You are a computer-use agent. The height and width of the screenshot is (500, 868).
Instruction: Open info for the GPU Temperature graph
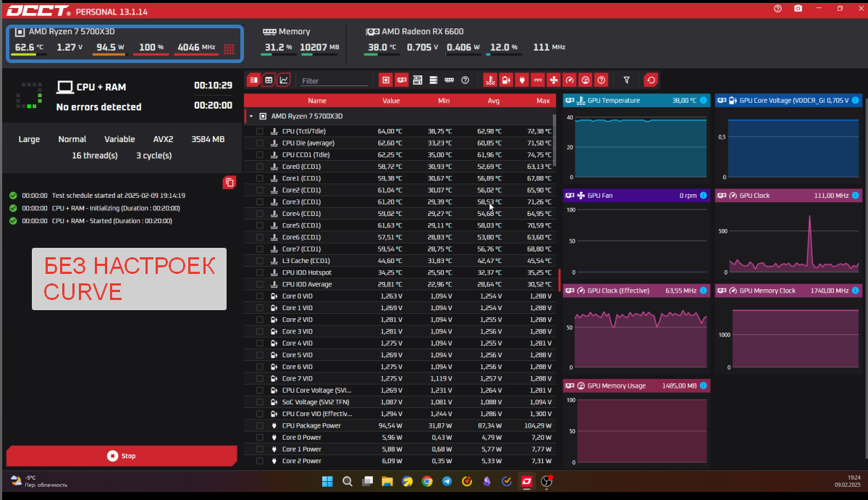[x=703, y=100]
